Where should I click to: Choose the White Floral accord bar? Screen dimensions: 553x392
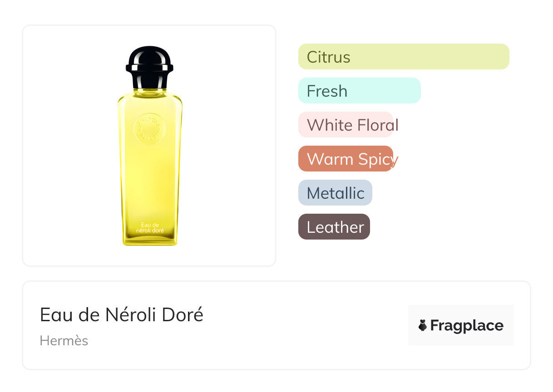[346, 125]
